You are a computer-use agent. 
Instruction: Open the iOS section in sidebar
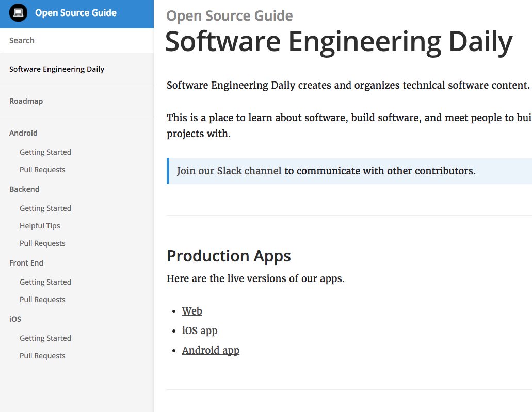[15, 319]
